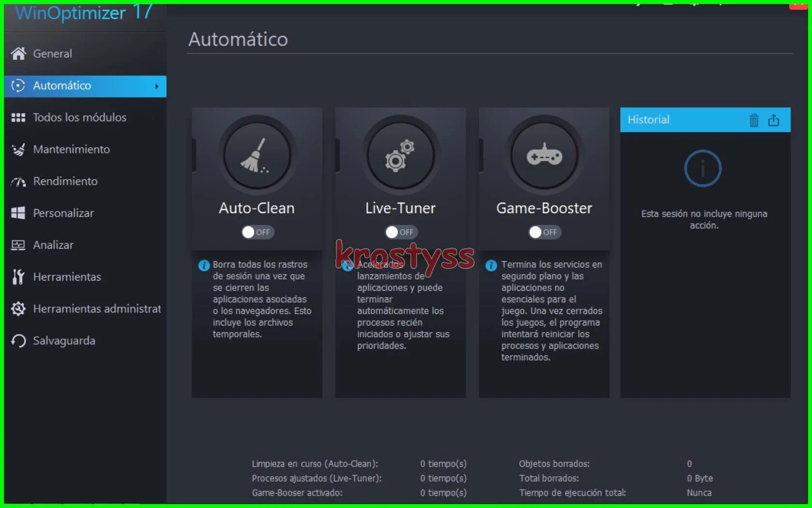Select Todos los módulos in sidebar
Image resolution: width=812 pixels, height=508 pixels.
click(85, 117)
